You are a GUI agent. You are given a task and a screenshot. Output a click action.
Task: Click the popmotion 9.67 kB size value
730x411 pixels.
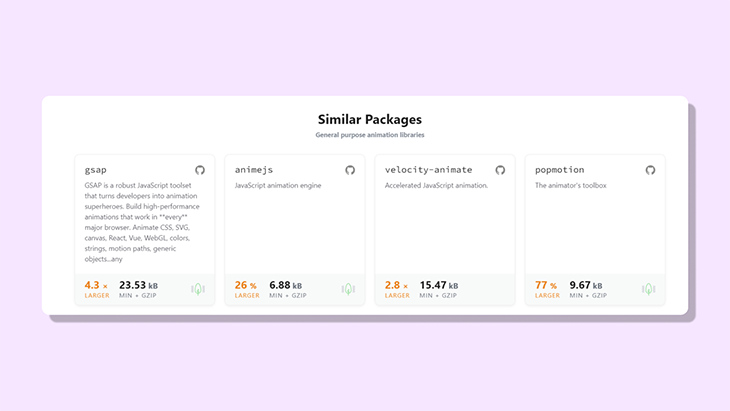click(587, 285)
